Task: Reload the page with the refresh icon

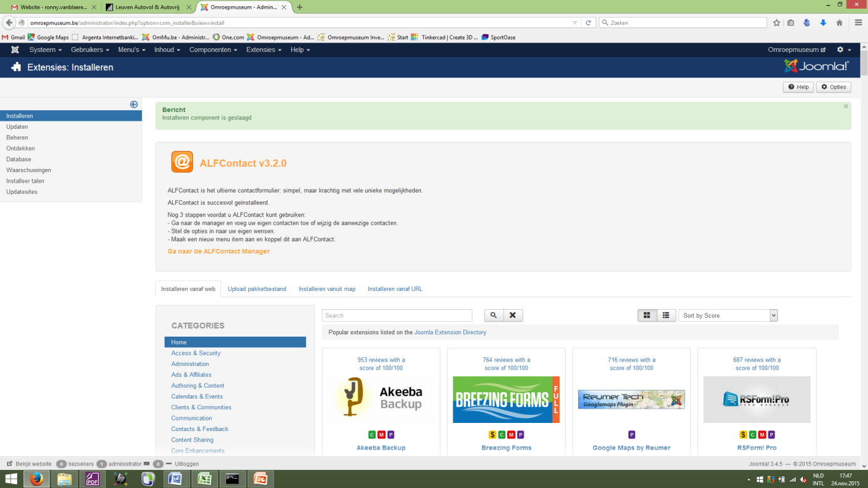Action: point(588,23)
